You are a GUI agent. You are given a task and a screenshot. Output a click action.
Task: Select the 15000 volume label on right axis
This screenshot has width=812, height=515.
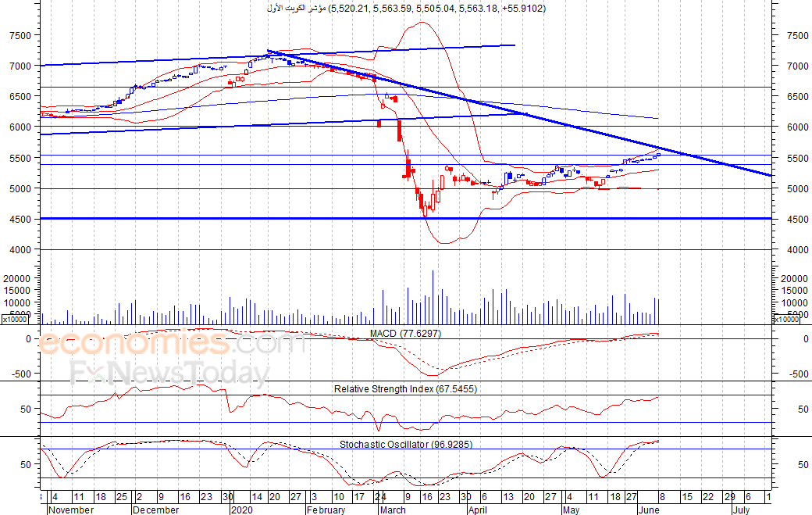point(794,291)
